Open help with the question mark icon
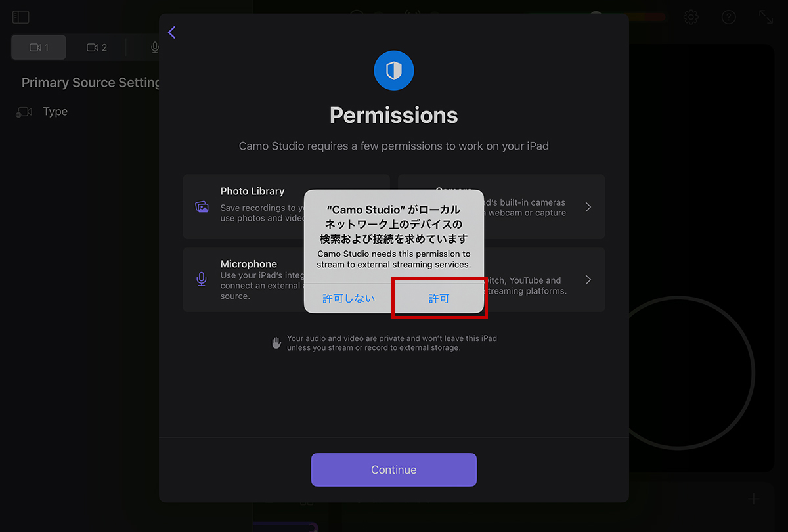The width and height of the screenshot is (788, 532). point(729,17)
